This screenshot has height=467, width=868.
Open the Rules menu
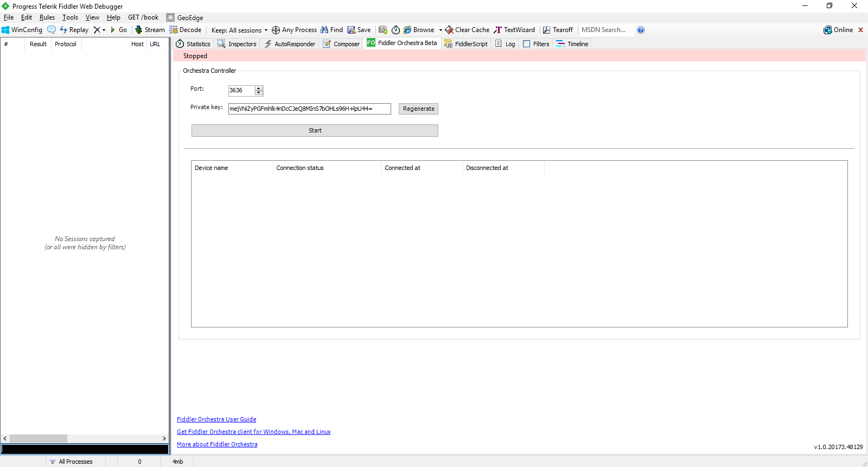pos(47,17)
